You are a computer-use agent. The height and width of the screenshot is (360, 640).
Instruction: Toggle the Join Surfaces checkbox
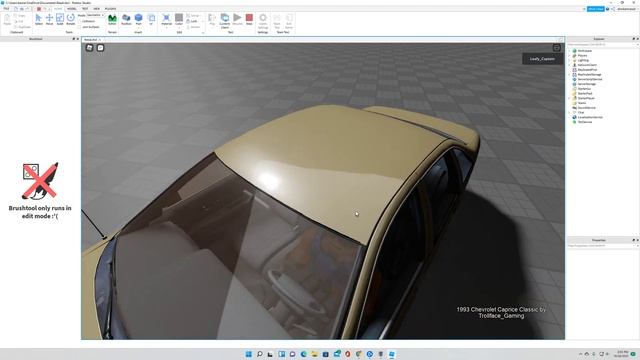point(80,27)
